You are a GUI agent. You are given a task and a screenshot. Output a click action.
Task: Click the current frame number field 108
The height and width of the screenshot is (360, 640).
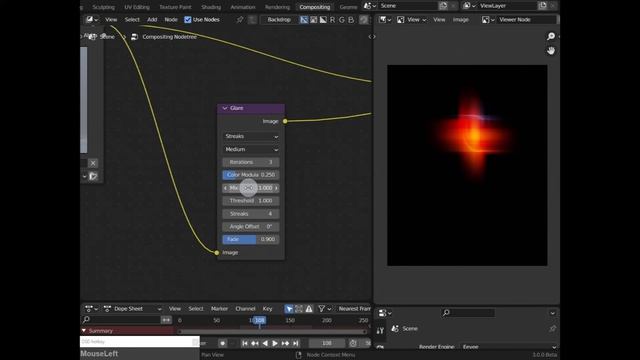click(327, 343)
